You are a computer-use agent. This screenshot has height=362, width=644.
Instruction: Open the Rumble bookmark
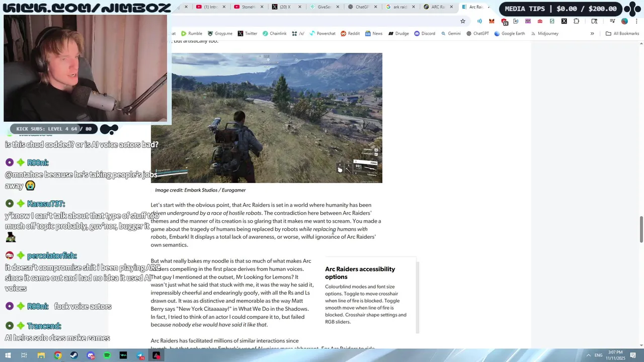click(x=192, y=34)
